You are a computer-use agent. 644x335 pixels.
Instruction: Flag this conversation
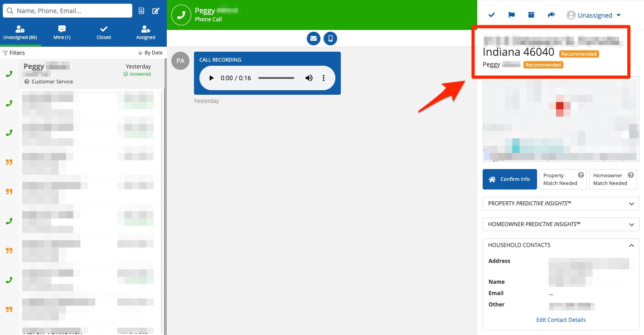click(x=512, y=15)
